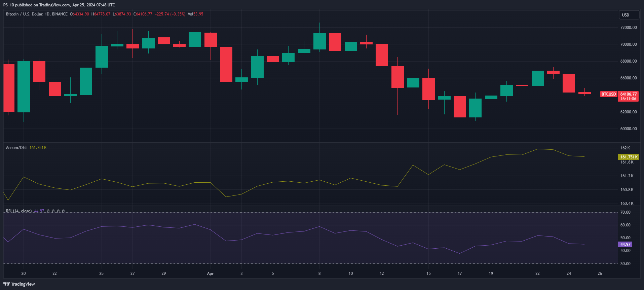Viewport: 644px width, 290px height.
Task: Select the Accum/Dist indicator label
Action: coord(16,148)
